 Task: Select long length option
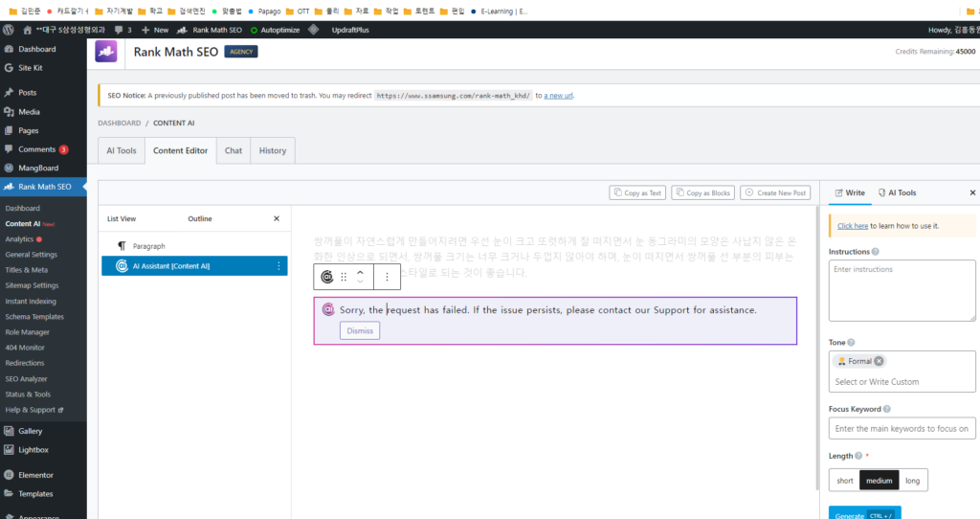(x=912, y=481)
